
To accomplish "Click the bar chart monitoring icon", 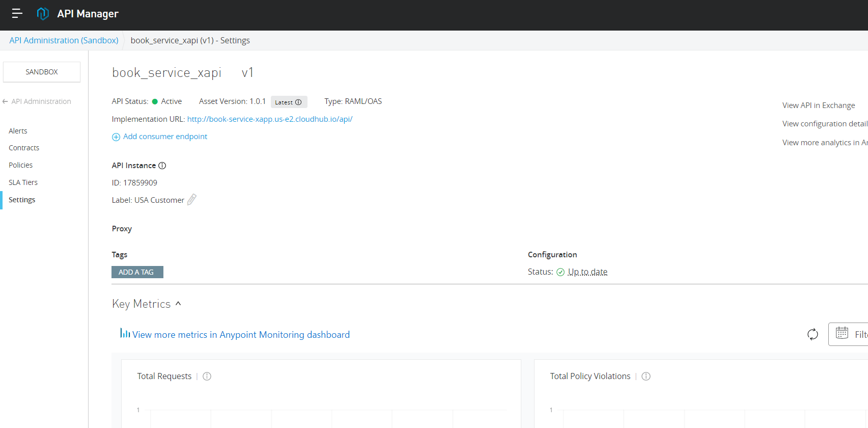I will click(125, 333).
